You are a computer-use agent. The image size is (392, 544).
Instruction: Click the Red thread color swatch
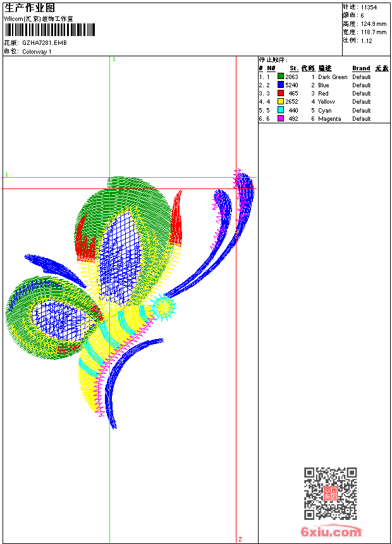[281, 93]
